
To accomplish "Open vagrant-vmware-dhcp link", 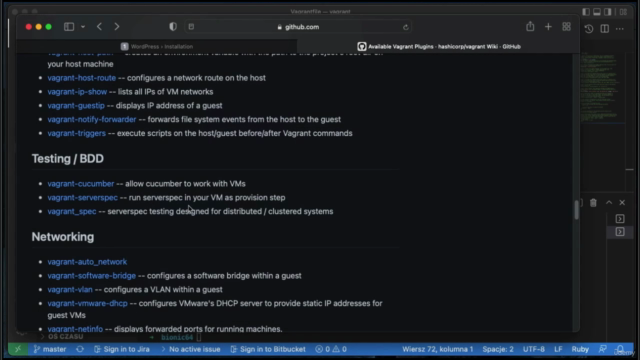I will 87,304.
